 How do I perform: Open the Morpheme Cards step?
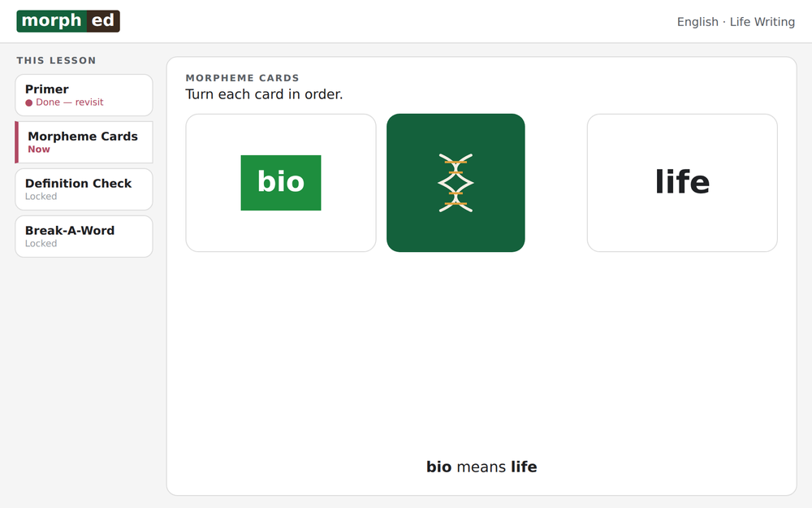pyautogui.click(x=84, y=142)
